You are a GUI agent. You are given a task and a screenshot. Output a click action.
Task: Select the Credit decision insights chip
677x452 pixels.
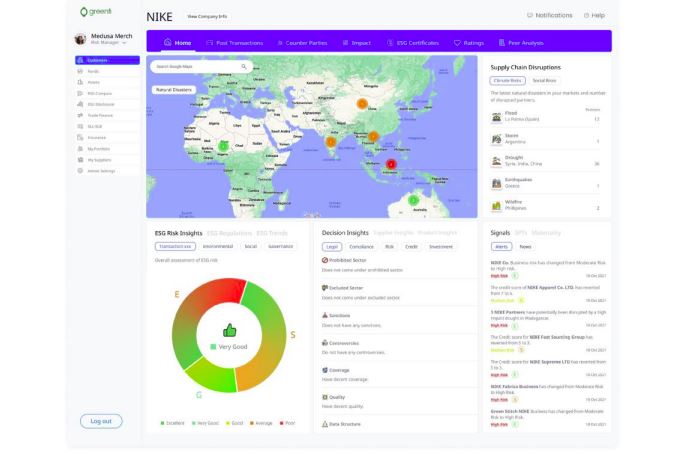[411, 247]
